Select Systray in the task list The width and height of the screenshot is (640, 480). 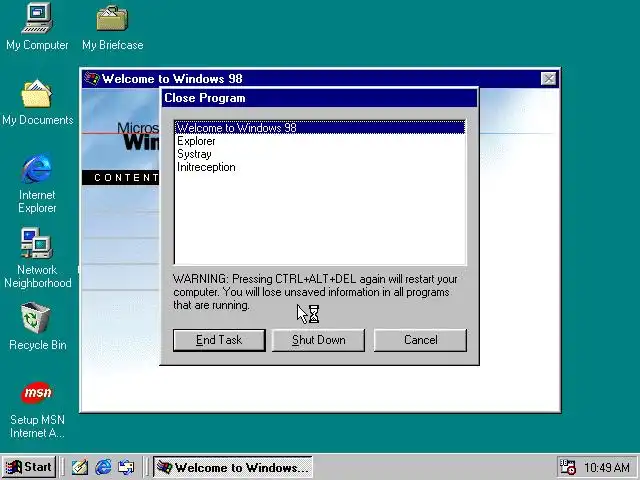(320, 154)
